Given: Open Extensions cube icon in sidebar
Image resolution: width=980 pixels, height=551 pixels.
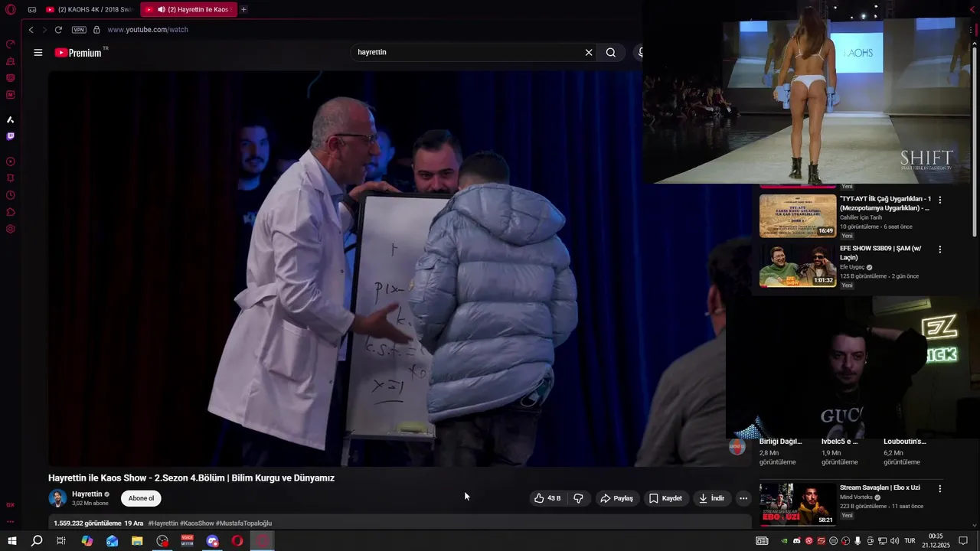Looking at the screenshot, I should click(11, 212).
